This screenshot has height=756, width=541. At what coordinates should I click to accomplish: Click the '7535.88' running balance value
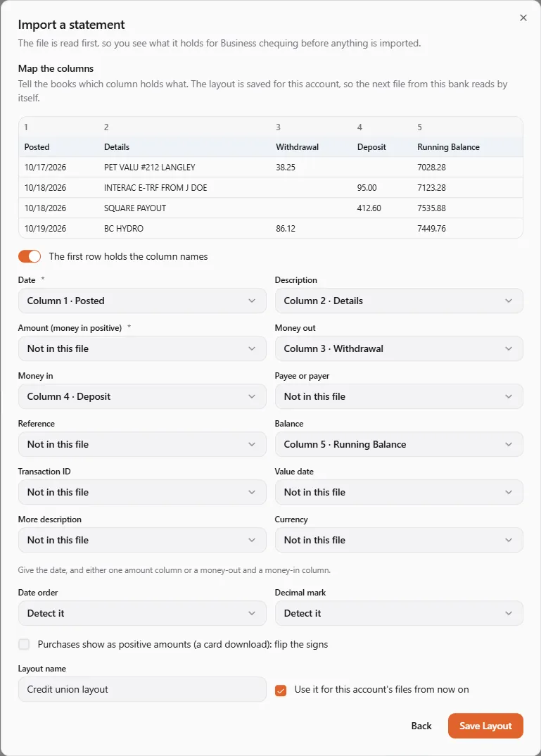pos(432,208)
